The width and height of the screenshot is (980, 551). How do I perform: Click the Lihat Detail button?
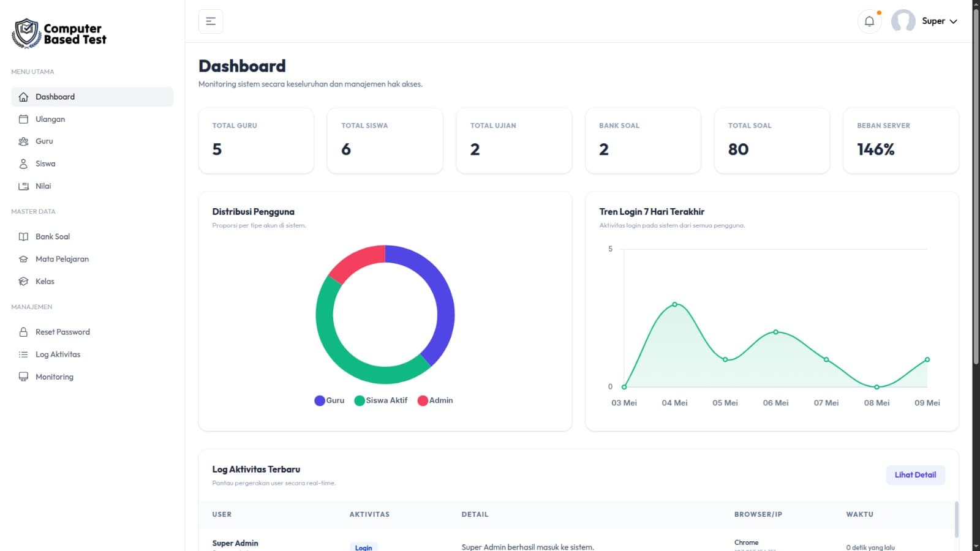pyautogui.click(x=915, y=475)
